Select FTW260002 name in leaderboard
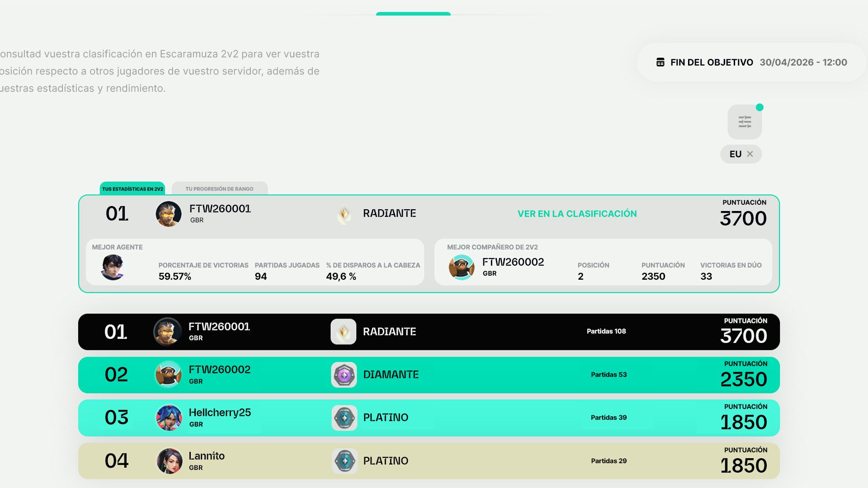868x488 pixels. coord(219,370)
